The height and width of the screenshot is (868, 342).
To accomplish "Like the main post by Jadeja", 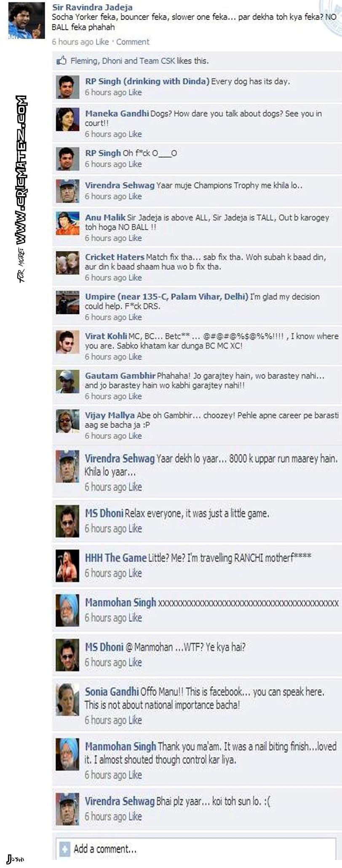I will click(x=102, y=42).
